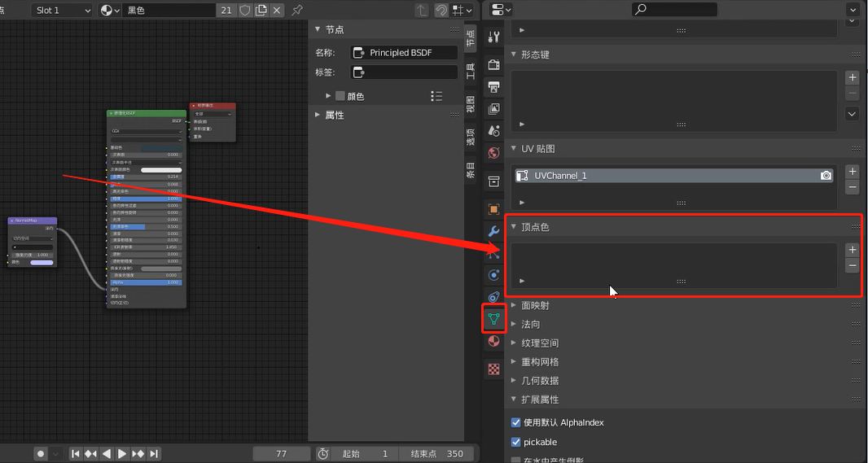Open the Collection properties box icon tab
Viewport: 868px width, 463px height.
coord(493,181)
